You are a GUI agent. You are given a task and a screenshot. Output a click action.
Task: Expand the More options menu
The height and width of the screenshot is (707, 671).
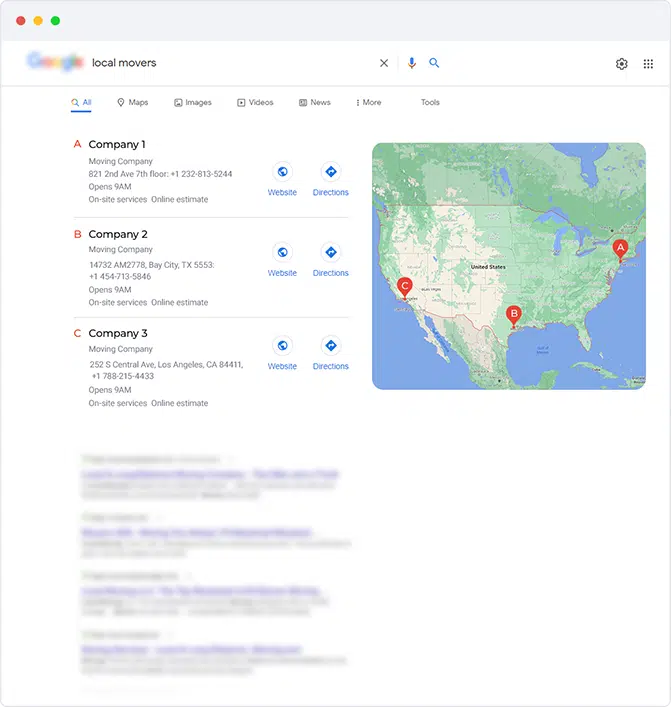(368, 103)
